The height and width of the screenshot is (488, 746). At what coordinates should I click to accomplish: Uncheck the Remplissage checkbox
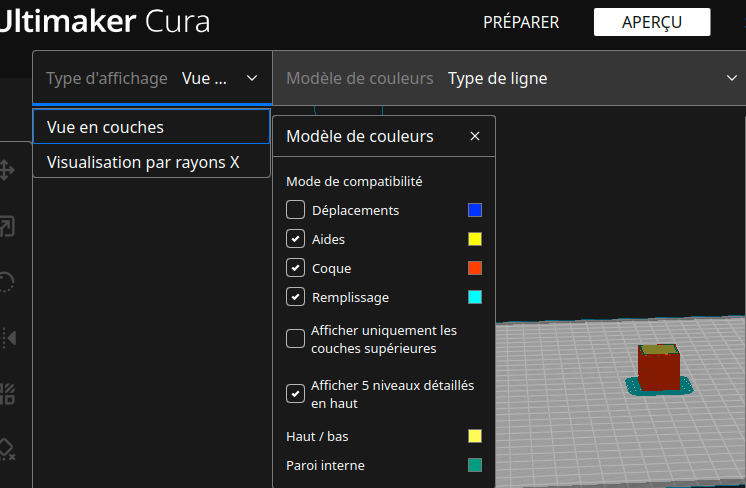click(x=295, y=297)
